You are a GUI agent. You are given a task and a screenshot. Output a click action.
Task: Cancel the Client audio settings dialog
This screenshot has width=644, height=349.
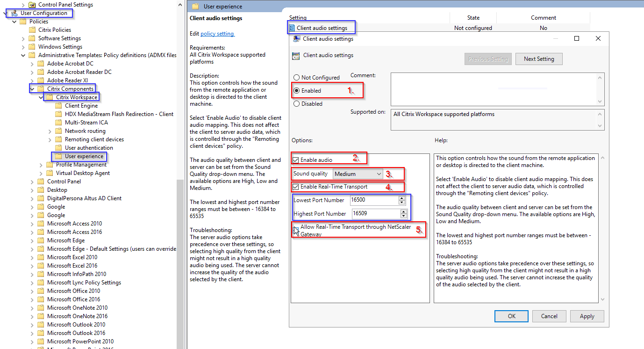point(549,316)
